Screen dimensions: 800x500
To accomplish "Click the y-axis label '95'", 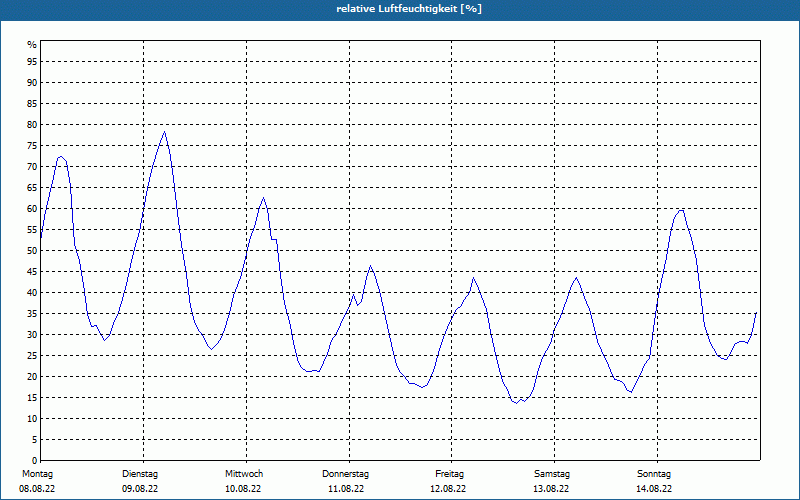I will click(x=32, y=62).
